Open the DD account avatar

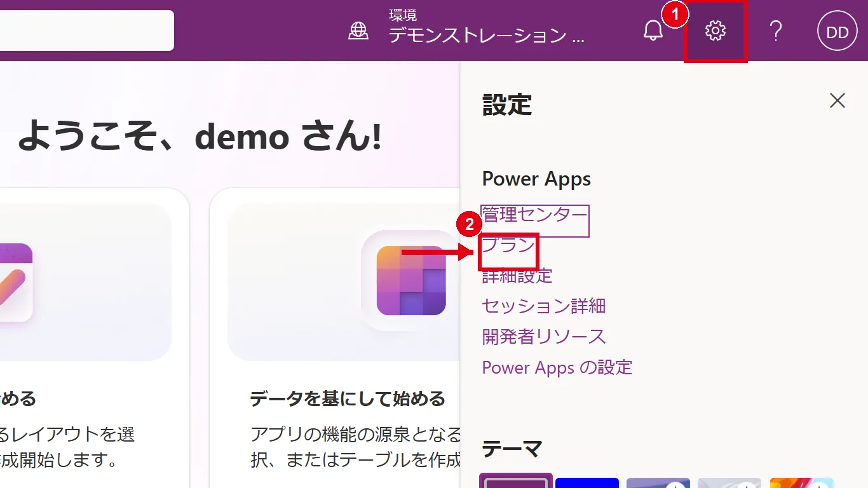[x=837, y=31]
